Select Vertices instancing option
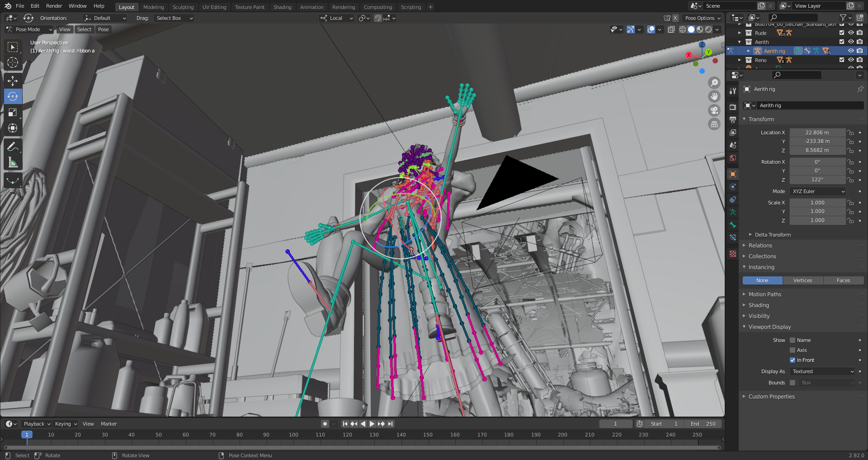Screen dimensions: 868x460 [x=802, y=280]
